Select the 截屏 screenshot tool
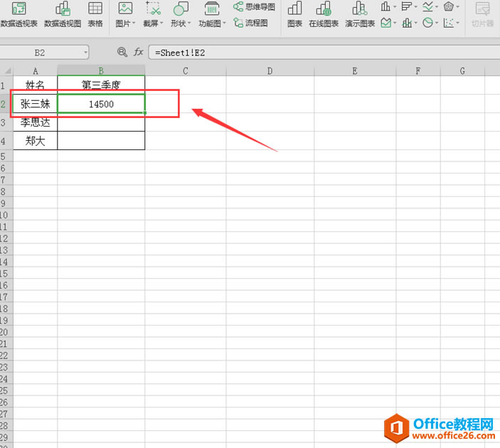The image size is (500, 448). point(153,14)
